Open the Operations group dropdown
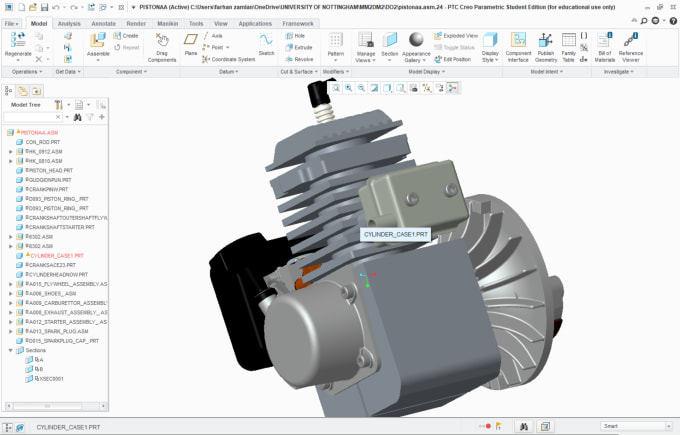Viewport: 680px width, 435px height. (x=27, y=72)
